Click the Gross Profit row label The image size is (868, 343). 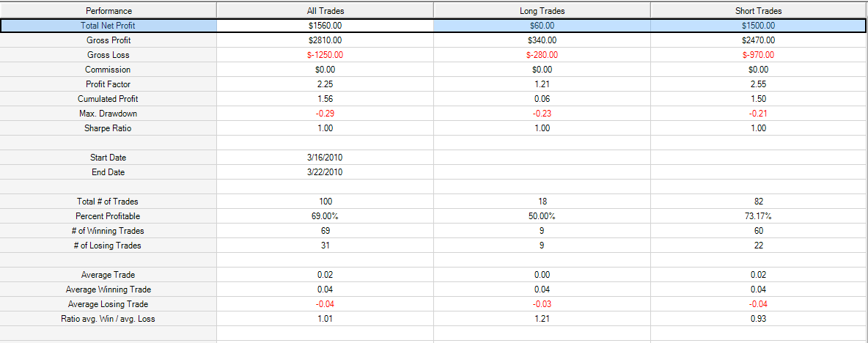(108, 40)
